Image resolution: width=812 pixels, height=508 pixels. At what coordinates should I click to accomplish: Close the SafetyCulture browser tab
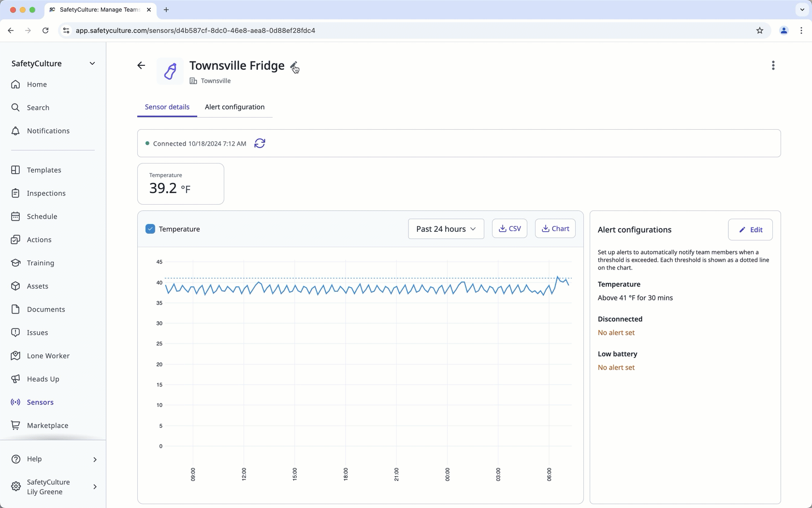[x=149, y=10]
